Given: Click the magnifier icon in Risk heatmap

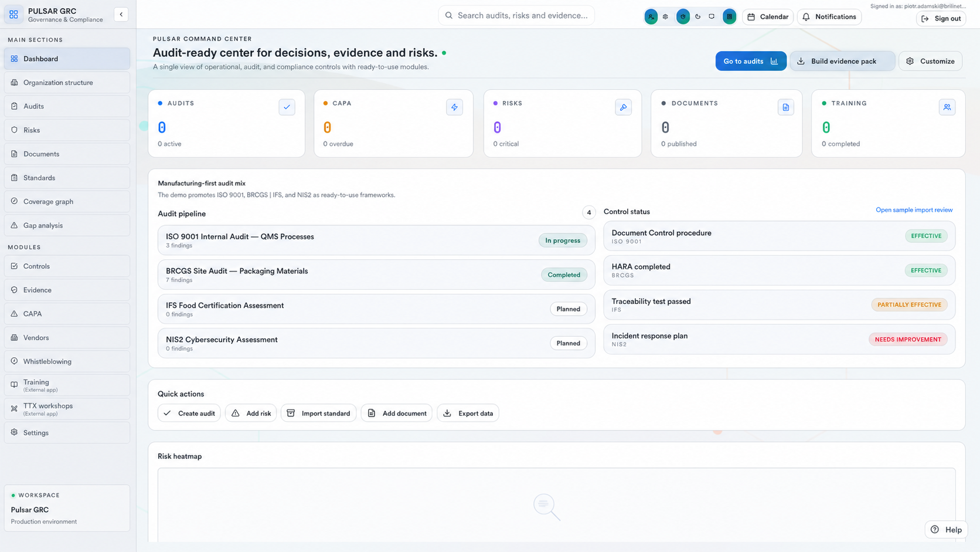Looking at the screenshot, I should click(547, 507).
